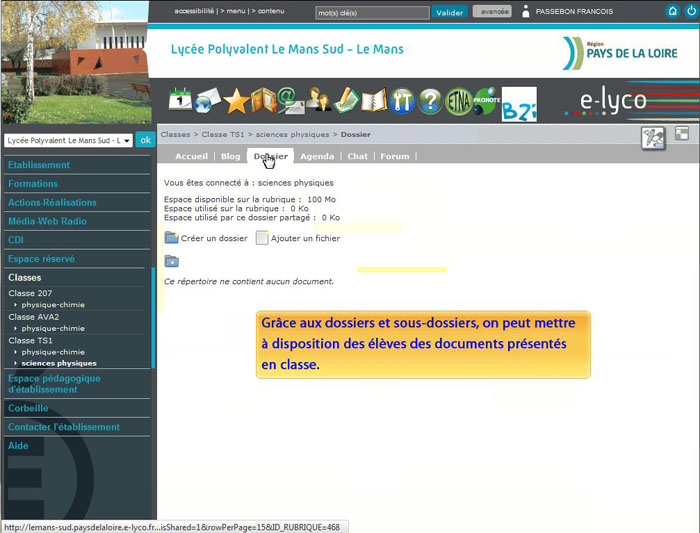
Task: Open the folder binder icon in toolbar
Action: point(263,100)
